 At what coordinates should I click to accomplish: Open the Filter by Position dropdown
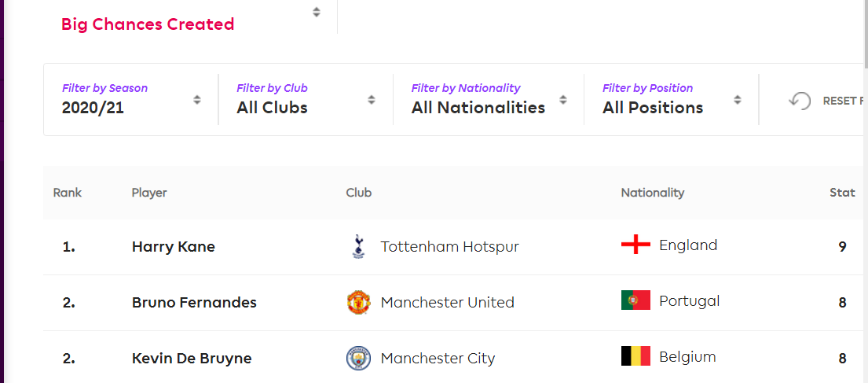(672, 99)
